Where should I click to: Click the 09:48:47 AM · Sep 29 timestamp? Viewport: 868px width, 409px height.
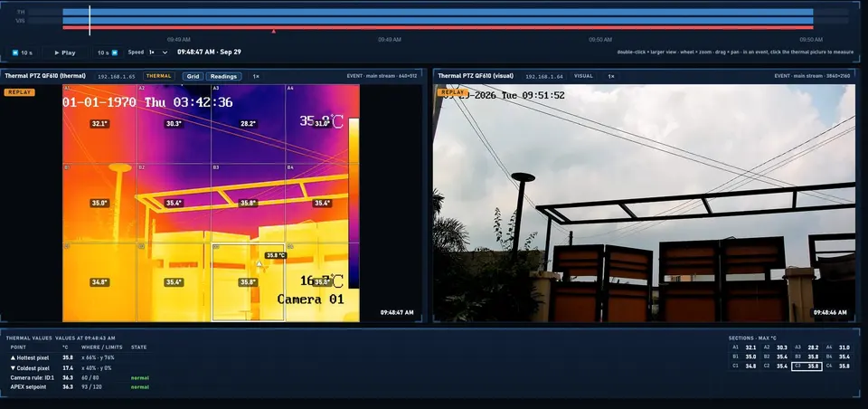pyautogui.click(x=209, y=52)
